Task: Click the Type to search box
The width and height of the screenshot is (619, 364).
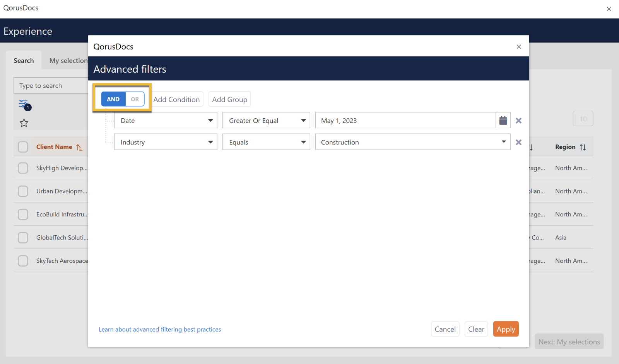Action: [x=51, y=85]
